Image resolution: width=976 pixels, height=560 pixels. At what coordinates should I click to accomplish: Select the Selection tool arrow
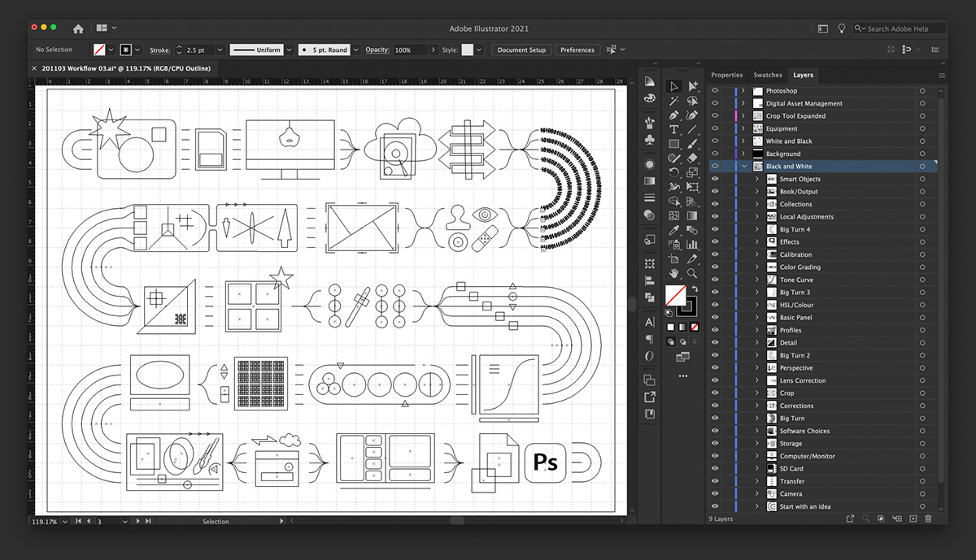coord(674,86)
